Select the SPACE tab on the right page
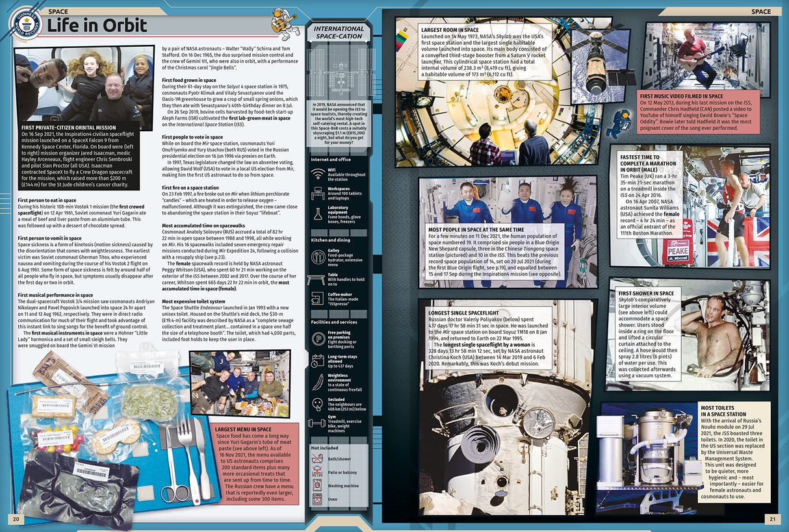Screen dimensions: 789x532 (760, 11)
